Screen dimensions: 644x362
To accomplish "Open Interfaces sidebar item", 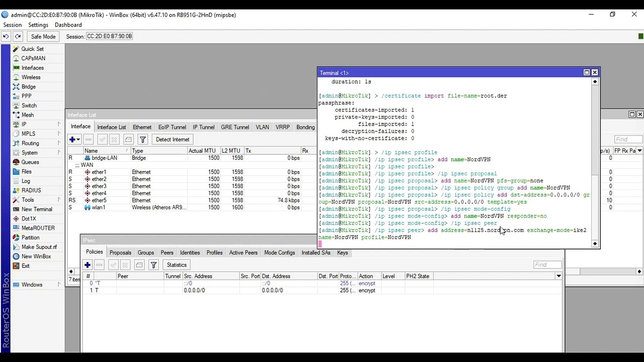I will [x=32, y=68].
